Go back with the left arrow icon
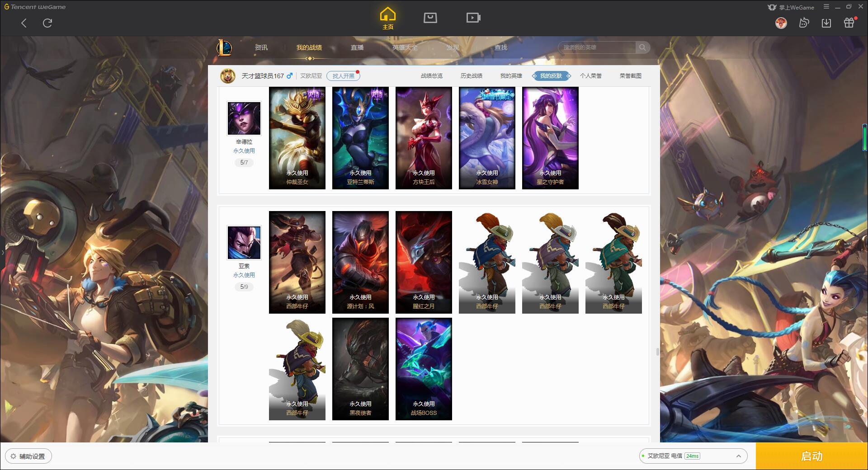The width and height of the screenshot is (868, 470). click(24, 23)
